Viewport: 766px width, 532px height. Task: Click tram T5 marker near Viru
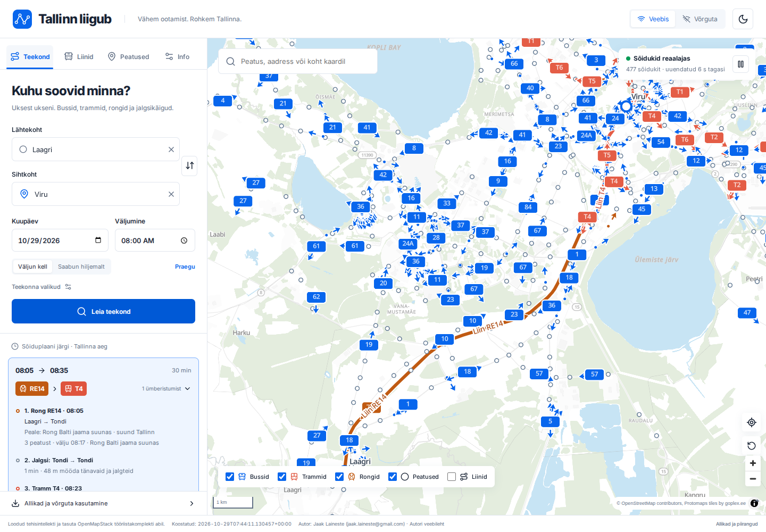coord(592,81)
